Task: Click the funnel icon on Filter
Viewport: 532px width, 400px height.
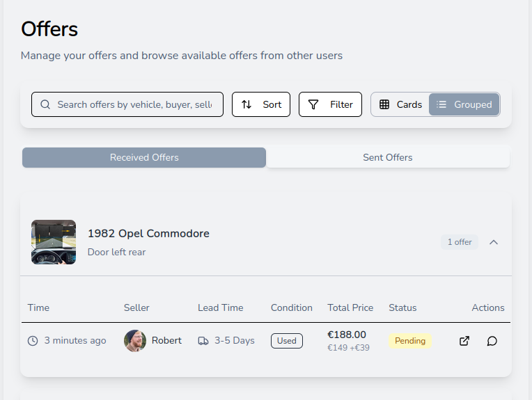Action: [x=313, y=104]
